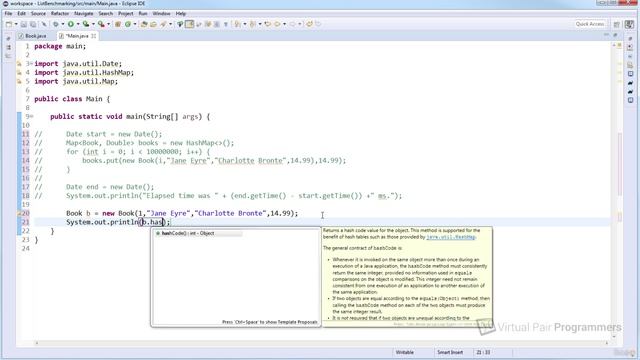Open the Debug configurations dropdown arrow

(x=62, y=24)
